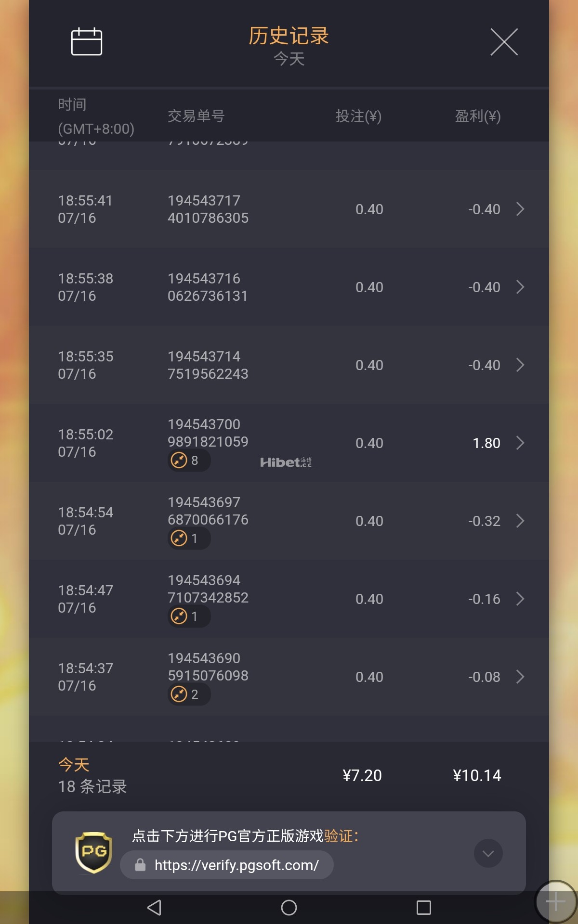This screenshot has width=578, height=924.
Task: Close the history records panel
Action: [x=504, y=42]
